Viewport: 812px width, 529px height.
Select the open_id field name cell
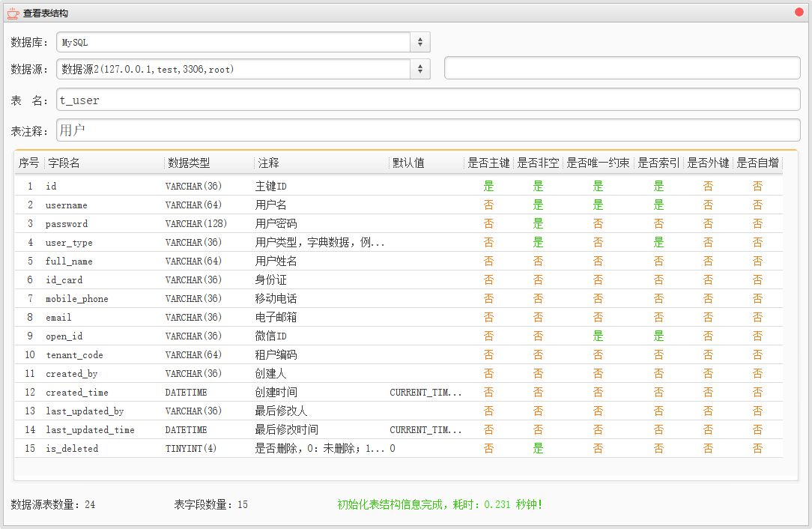pos(64,336)
